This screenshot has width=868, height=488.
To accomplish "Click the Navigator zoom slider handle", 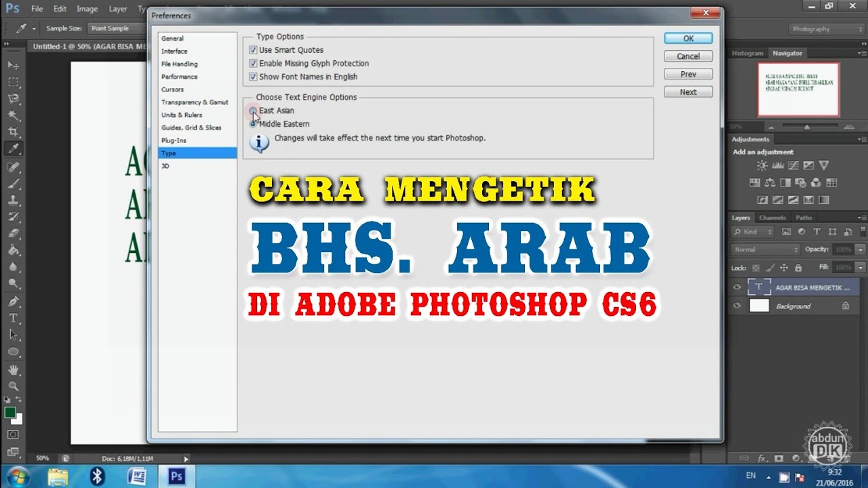I will tap(807, 127).
